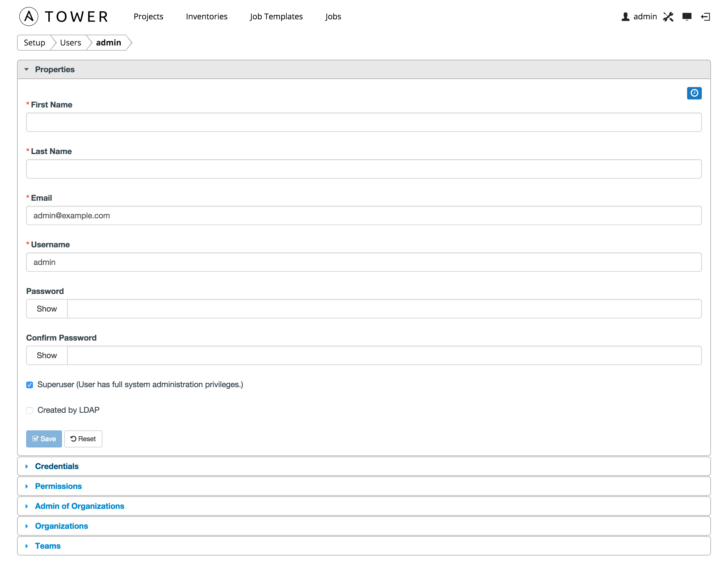The height and width of the screenshot is (564, 728).
Task: Toggle the Created by LDAP checkbox
Action: 30,410
